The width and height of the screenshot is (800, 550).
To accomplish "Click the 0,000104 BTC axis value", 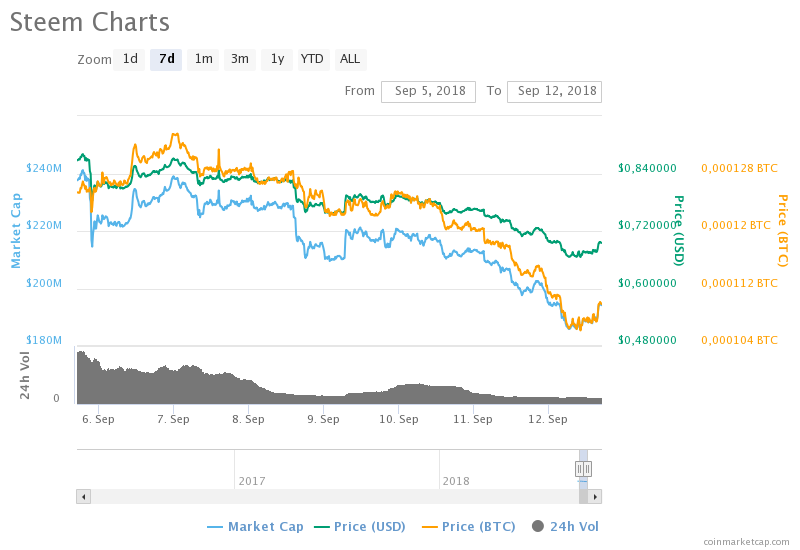I will [x=739, y=340].
